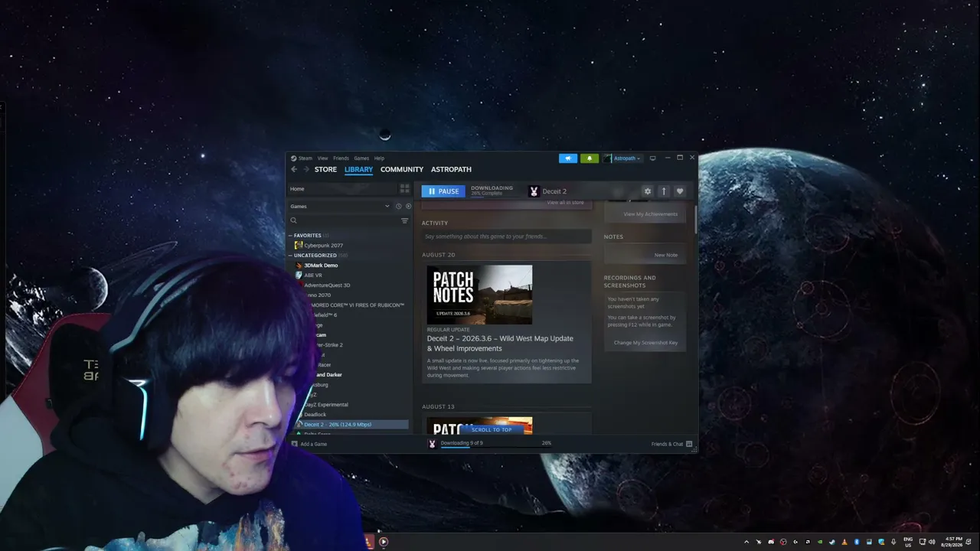Show ready-to-play games filter icon
980x551 pixels.
[408, 206]
